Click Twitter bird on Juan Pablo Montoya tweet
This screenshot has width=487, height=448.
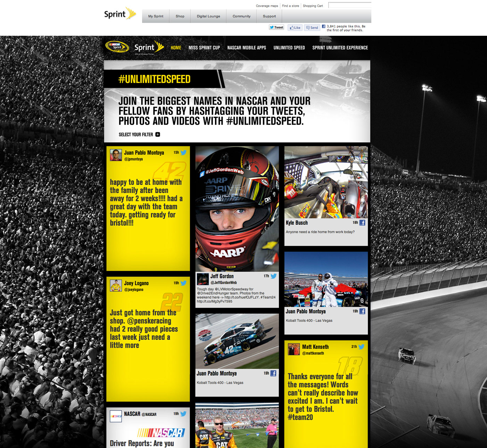(x=183, y=152)
